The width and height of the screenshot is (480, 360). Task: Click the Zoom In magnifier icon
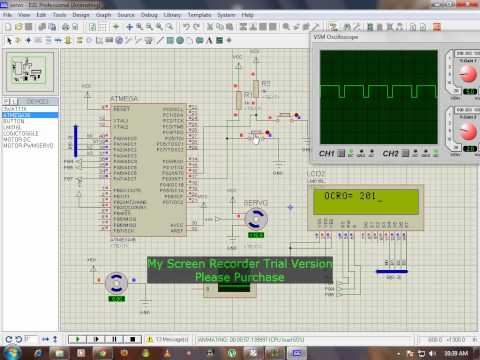tap(139, 27)
